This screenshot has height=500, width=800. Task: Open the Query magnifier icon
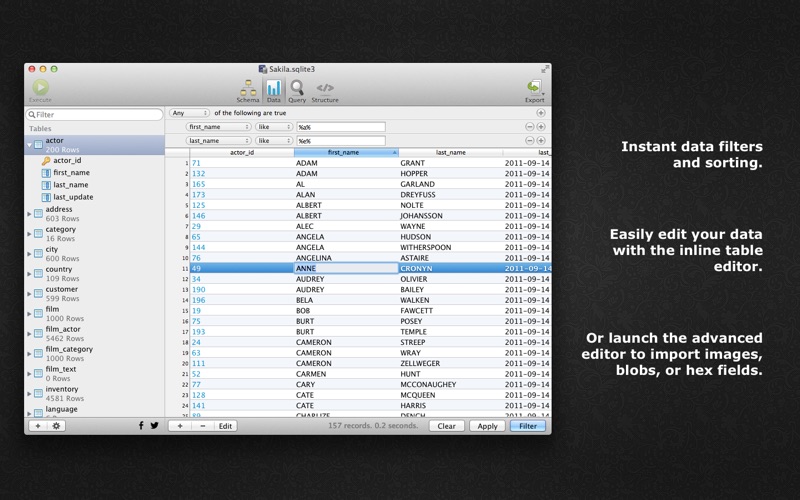297,88
